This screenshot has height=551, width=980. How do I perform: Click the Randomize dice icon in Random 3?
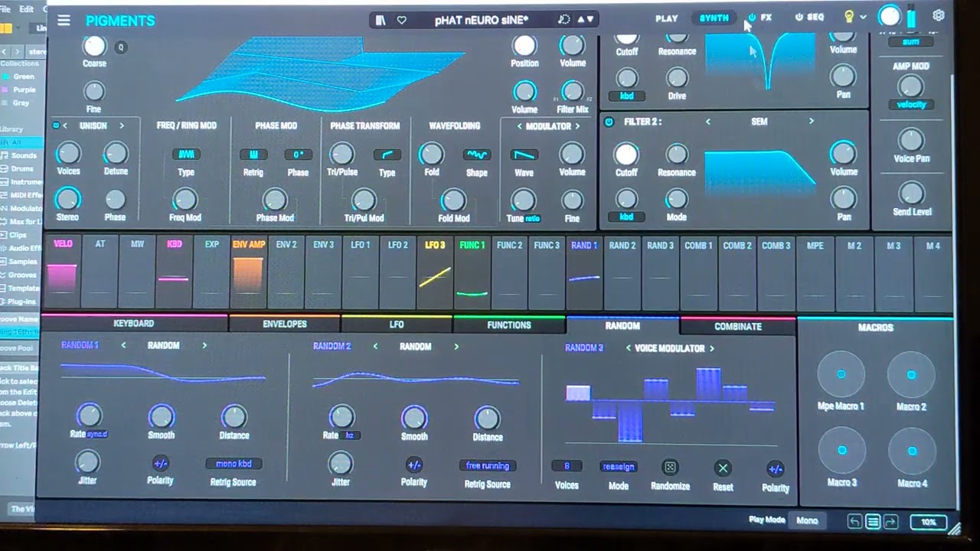[x=670, y=468]
